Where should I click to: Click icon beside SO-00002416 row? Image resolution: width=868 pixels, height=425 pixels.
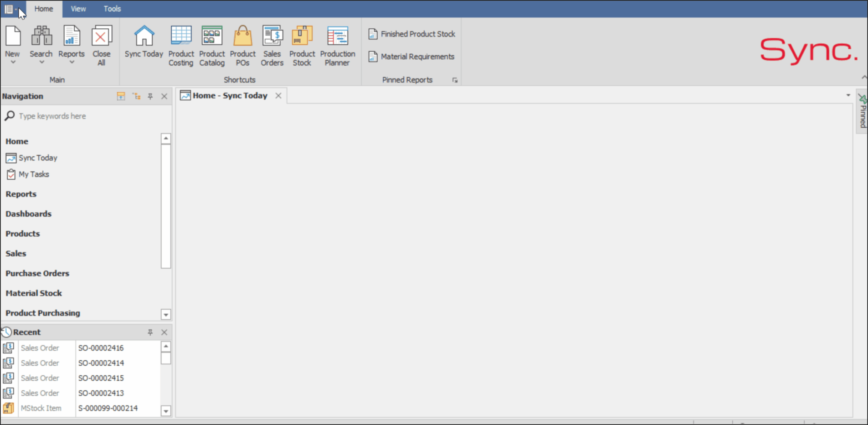9,348
